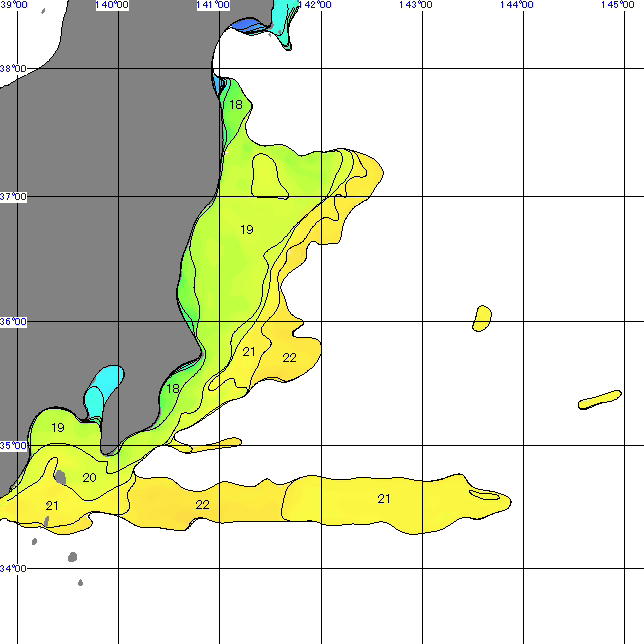Click the closed contour loop above 37°00

click(267, 175)
